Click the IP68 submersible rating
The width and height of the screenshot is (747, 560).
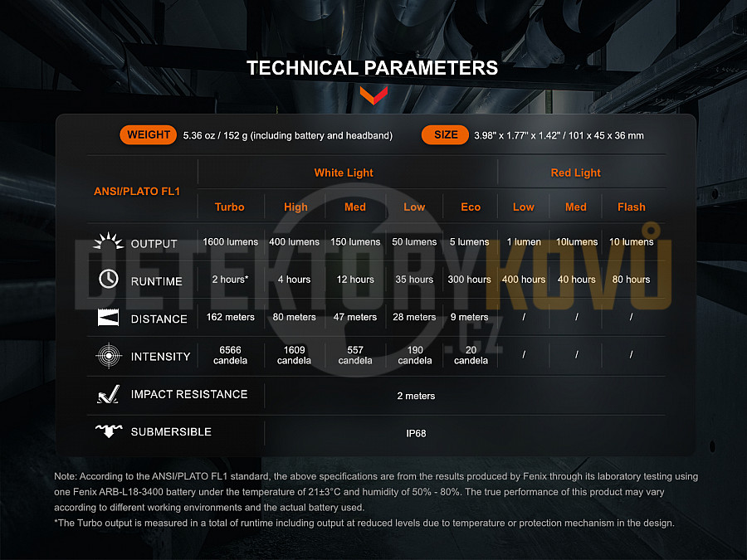[416, 433]
